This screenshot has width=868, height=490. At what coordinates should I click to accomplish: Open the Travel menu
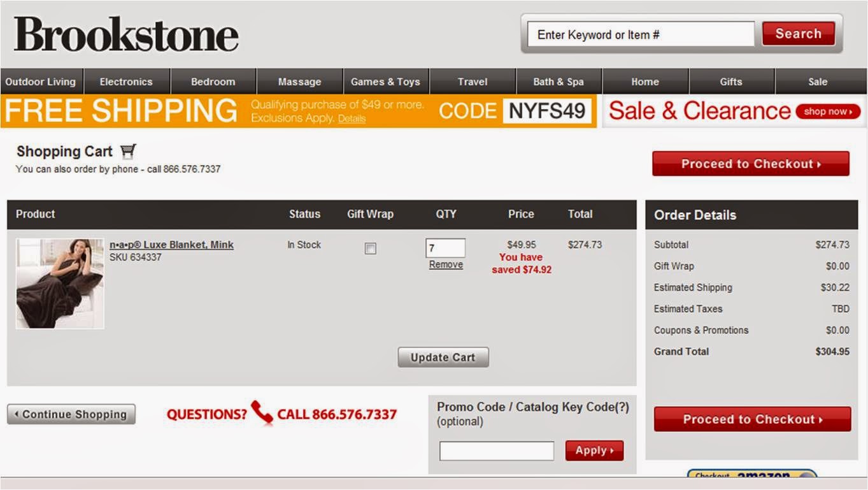click(x=472, y=82)
